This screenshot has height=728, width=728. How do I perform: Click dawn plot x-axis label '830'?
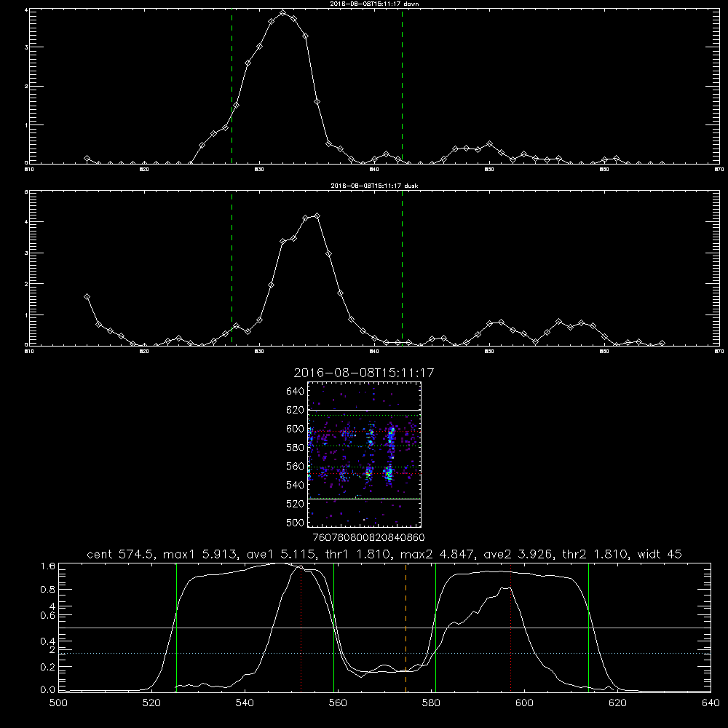click(x=259, y=170)
